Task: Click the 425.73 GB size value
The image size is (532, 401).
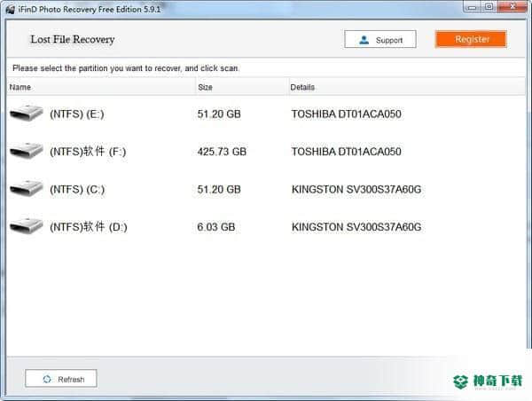Action: (222, 152)
